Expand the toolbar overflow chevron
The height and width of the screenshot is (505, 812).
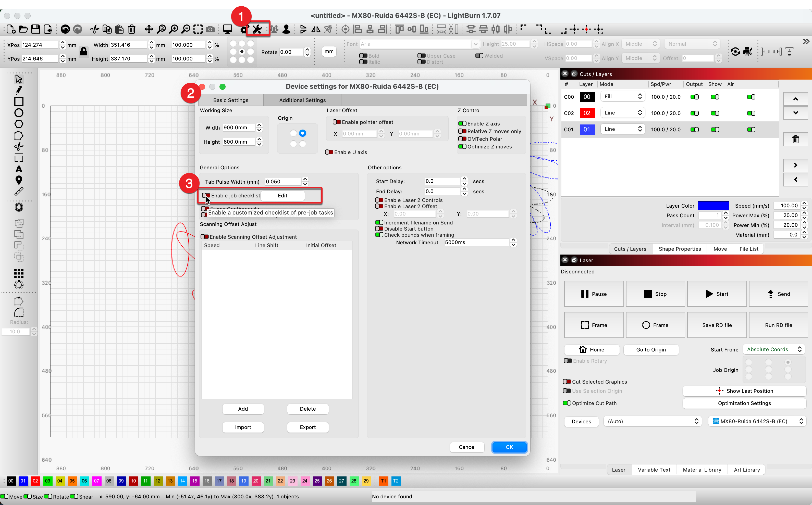tap(806, 41)
